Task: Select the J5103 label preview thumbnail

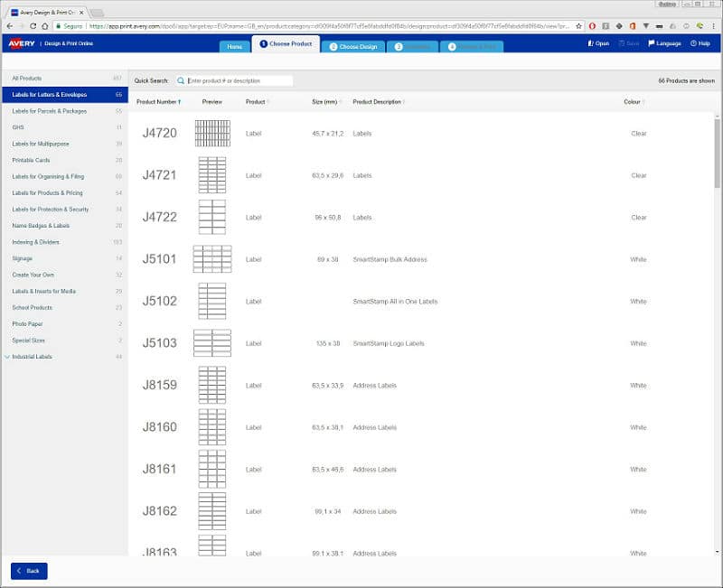Action: 212,343
